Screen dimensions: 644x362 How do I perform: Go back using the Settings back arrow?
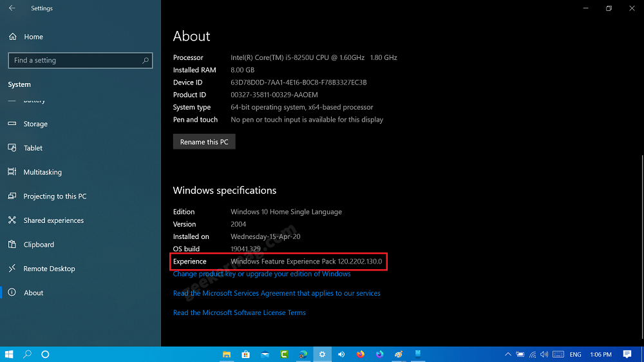click(x=12, y=8)
